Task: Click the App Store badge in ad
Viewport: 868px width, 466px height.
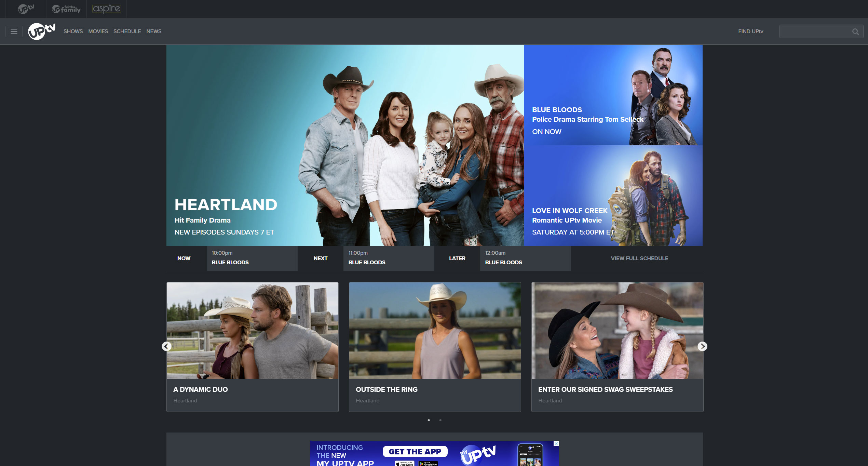Action: pyautogui.click(x=405, y=464)
